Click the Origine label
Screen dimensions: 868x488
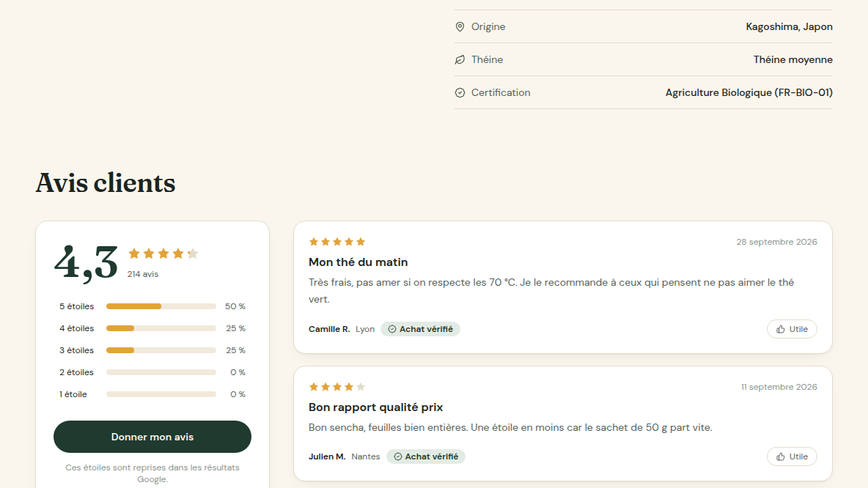click(x=488, y=26)
